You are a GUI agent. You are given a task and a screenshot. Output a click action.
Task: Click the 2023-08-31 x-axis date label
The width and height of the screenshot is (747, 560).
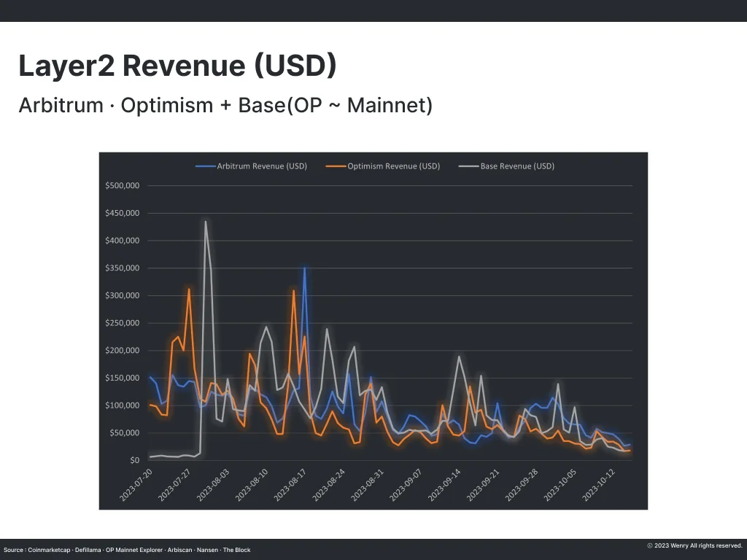click(368, 485)
